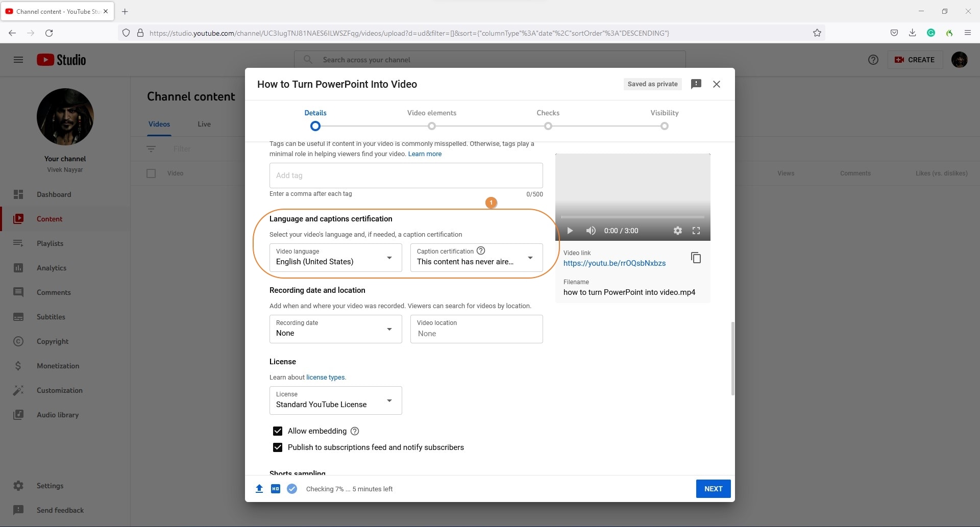
Task: Click the NEXT button
Action: (x=714, y=489)
